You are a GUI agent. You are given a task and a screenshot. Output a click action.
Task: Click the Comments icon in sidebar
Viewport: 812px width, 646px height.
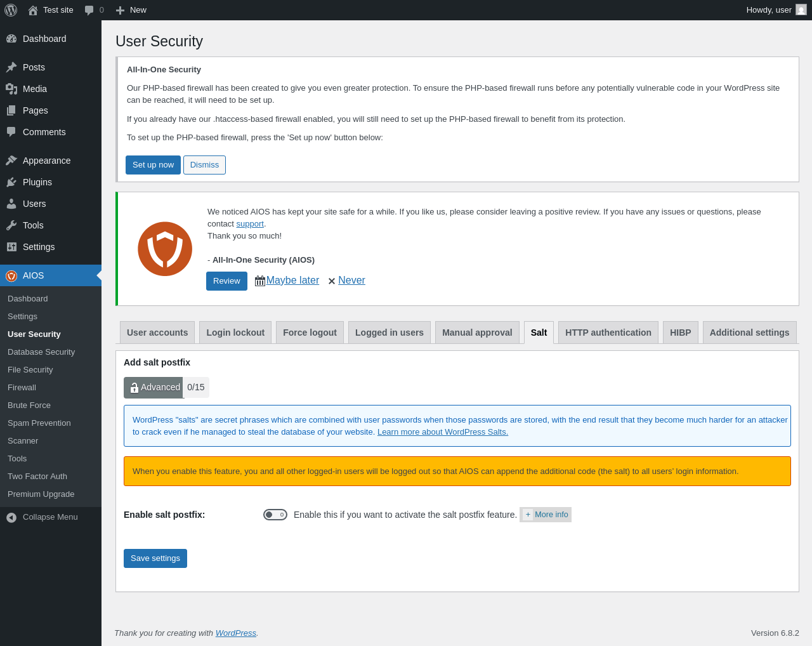pyautogui.click(x=11, y=132)
